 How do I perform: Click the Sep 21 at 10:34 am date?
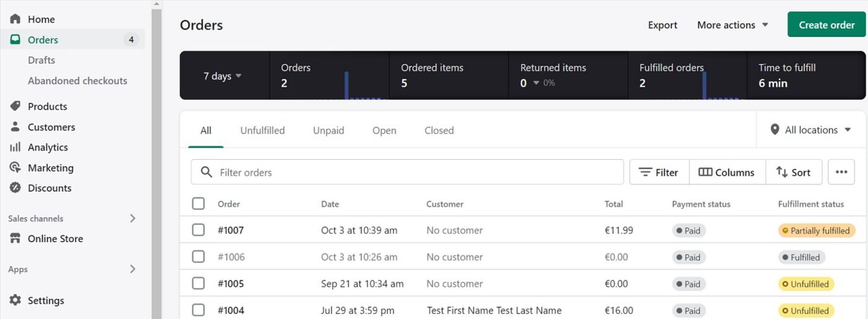pyautogui.click(x=362, y=284)
